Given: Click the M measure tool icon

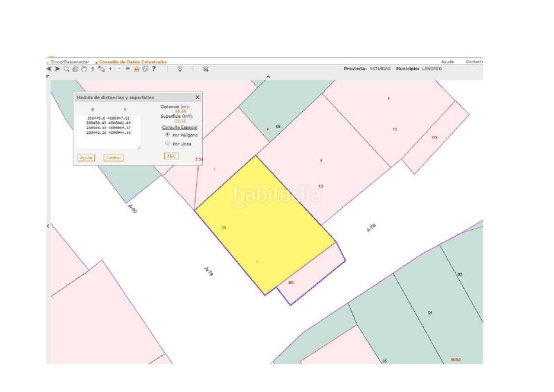Looking at the screenshot, I should pos(128,69).
